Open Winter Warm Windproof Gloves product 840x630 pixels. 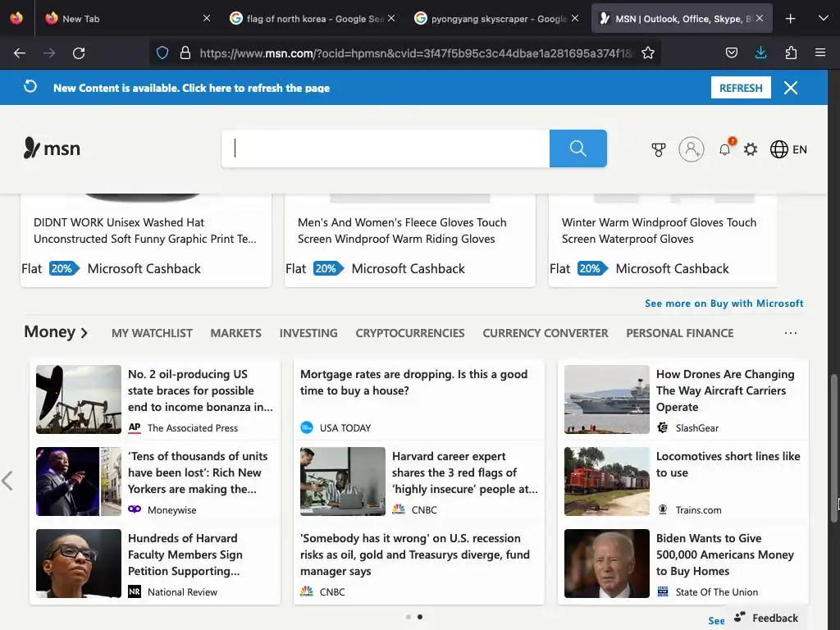(659, 231)
